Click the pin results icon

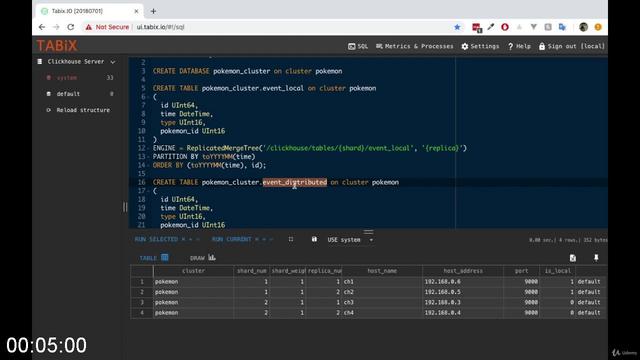(x=596, y=258)
